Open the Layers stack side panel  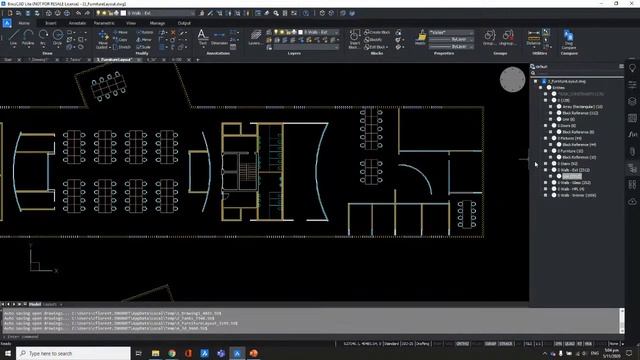point(632,101)
